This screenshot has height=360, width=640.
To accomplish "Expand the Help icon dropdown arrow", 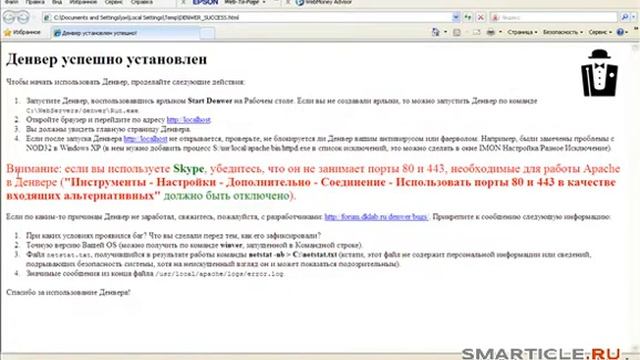I will point(627,32).
